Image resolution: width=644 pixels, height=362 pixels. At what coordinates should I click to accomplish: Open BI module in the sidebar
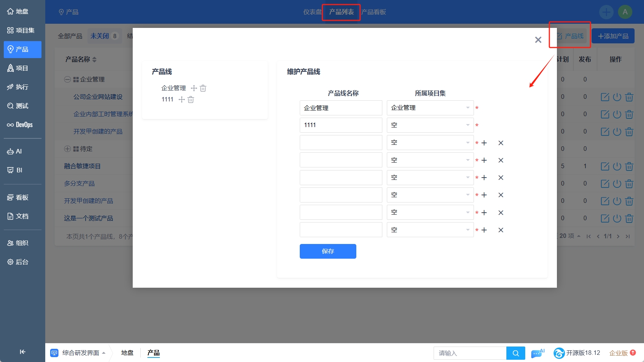point(15,170)
